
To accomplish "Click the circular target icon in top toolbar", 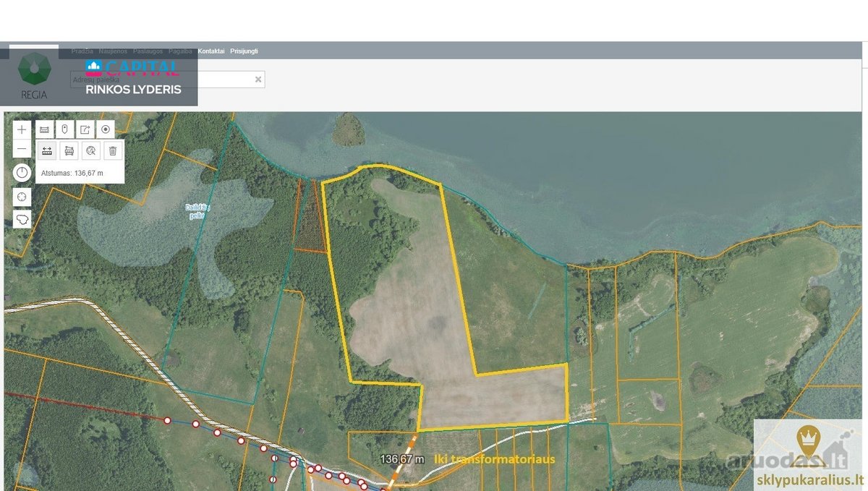I will [x=106, y=129].
